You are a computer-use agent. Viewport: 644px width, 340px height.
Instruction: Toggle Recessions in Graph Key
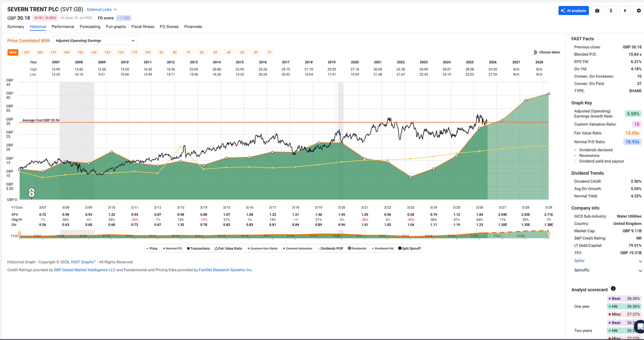pos(587,156)
